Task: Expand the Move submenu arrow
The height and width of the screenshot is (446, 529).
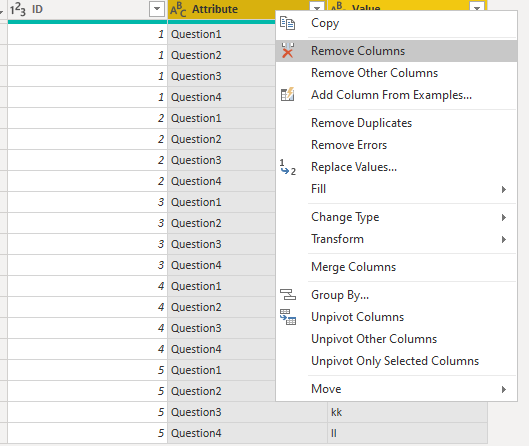Action: coord(504,389)
